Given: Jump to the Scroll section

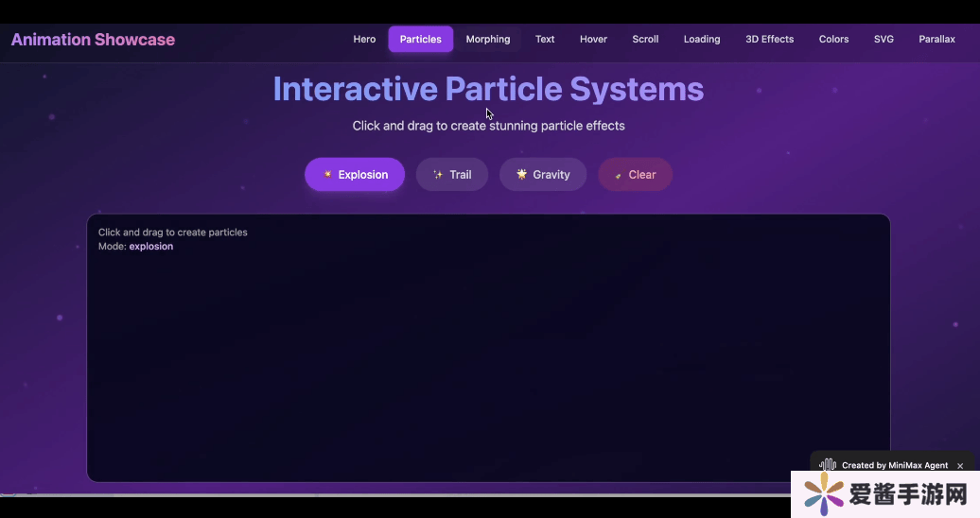Looking at the screenshot, I should pos(645,40).
